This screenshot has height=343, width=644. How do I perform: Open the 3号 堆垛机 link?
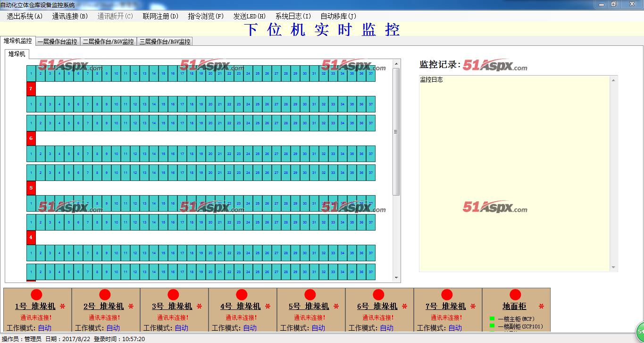172,306
